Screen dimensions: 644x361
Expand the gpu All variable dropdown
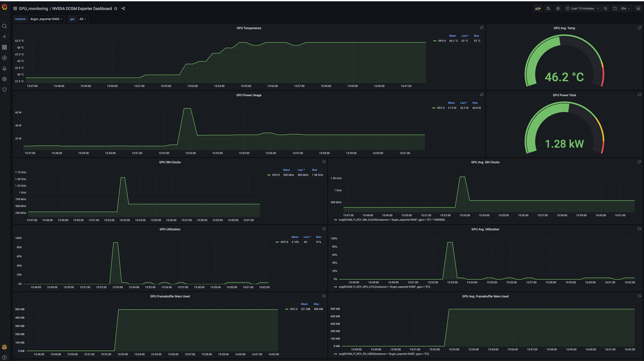coord(83,19)
